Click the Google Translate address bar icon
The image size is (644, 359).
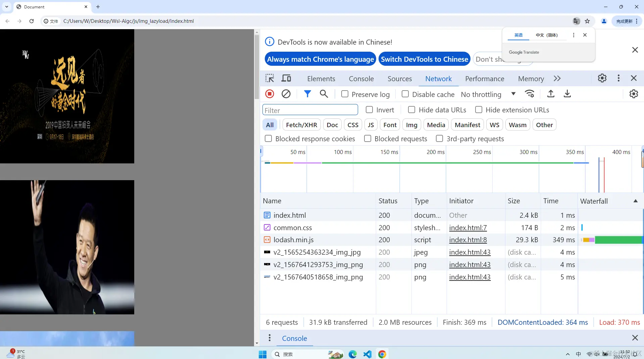coord(576,21)
